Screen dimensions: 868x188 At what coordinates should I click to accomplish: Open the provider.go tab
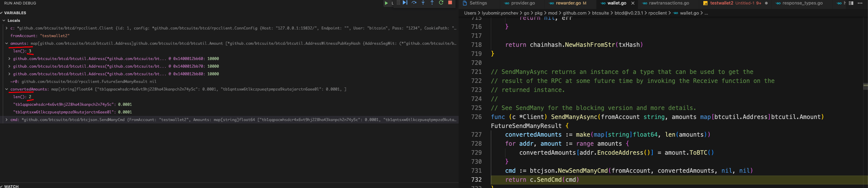click(x=523, y=3)
